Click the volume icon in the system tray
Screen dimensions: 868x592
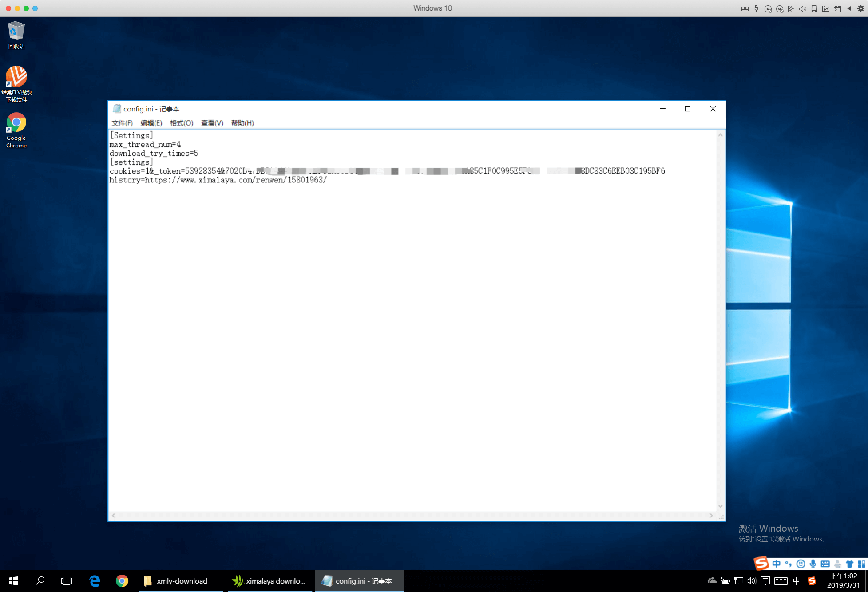tap(751, 581)
